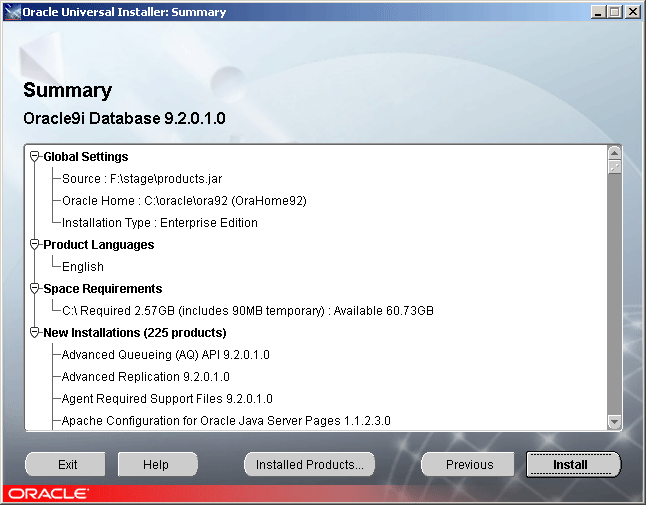
Task: Open Help for the installer
Action: (157, 465)
